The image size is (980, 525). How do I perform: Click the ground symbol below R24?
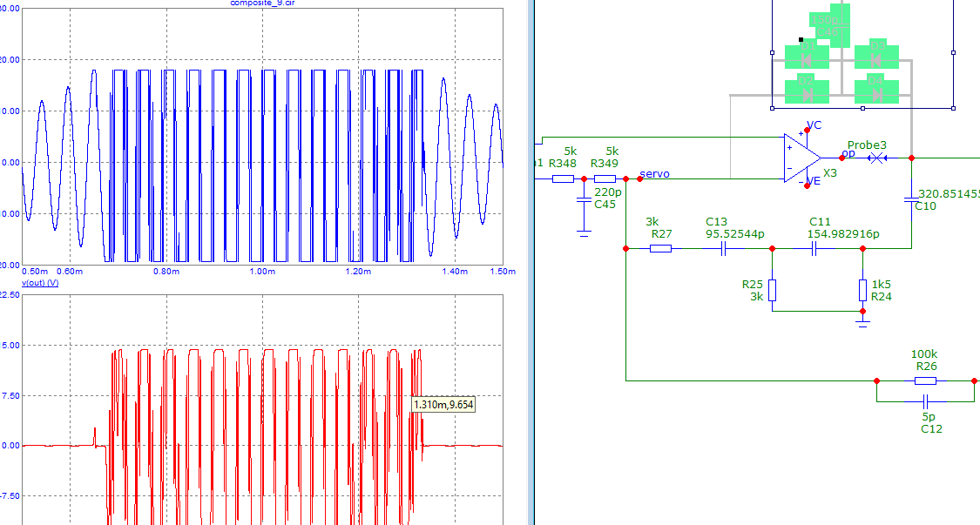tap(862, 324)
